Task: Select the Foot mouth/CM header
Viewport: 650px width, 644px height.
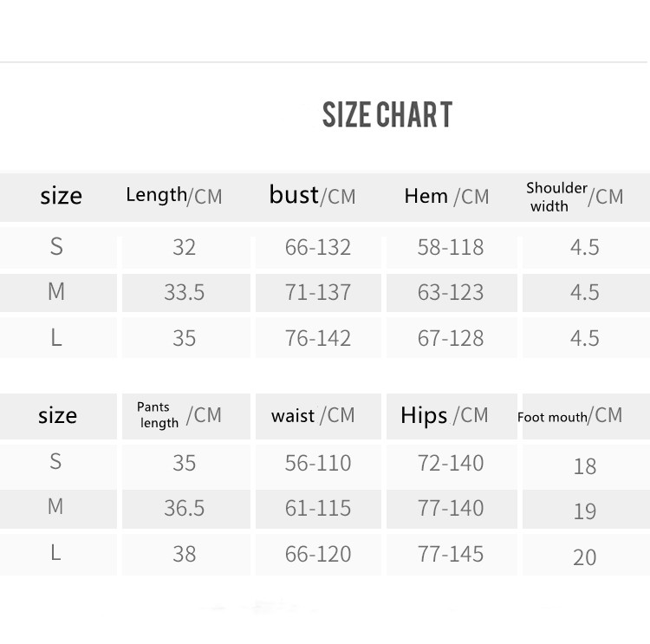Action: [x=569, y=416]
